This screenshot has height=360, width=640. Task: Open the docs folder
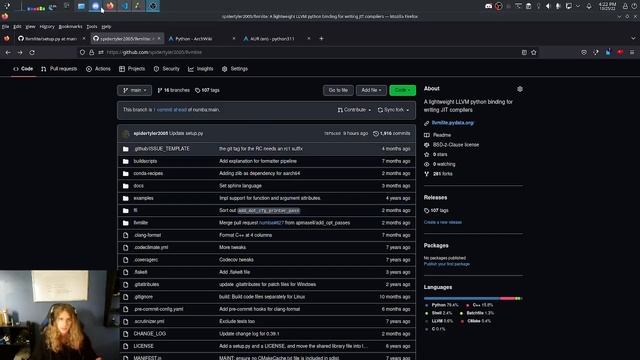138,186
